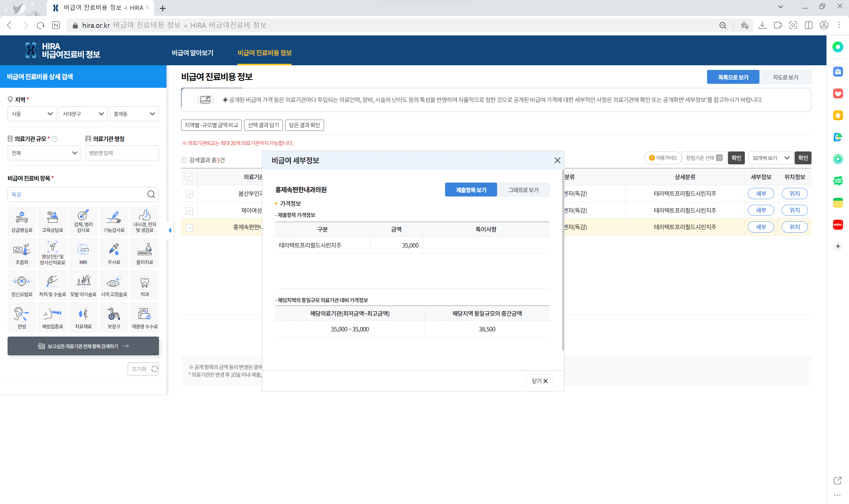Toggle the select-all checkbox in table header
The height and width of the screenshot is (504, 849).
coord(189,177)
